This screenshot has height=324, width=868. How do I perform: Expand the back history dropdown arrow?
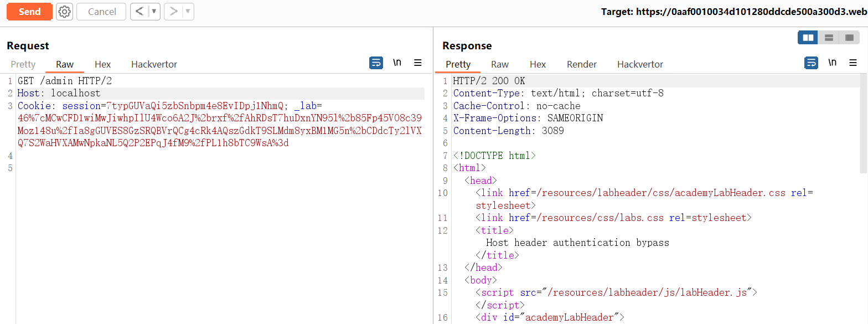[x=154, y=12]
